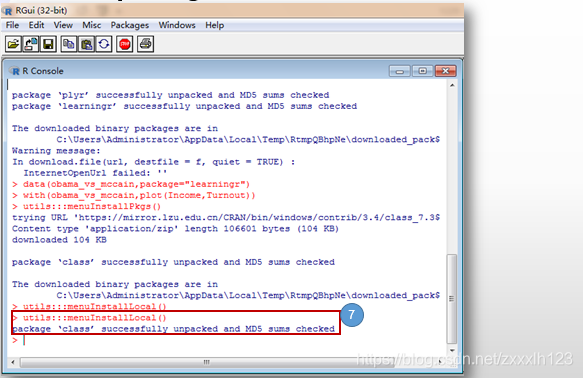The height and width of the screenshot is (378, 583).
Task: Click the "package 'learningr' successfully unpacked" line
Action: click(x=184, y=106)
